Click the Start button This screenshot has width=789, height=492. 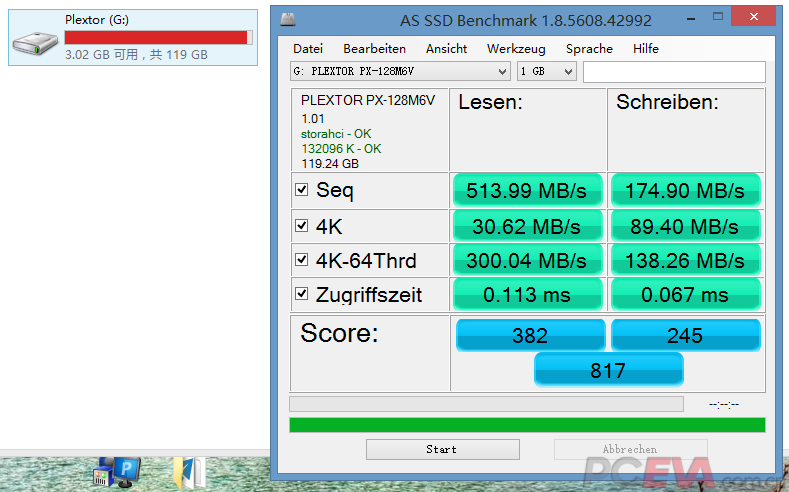click(x=443, y=449)
